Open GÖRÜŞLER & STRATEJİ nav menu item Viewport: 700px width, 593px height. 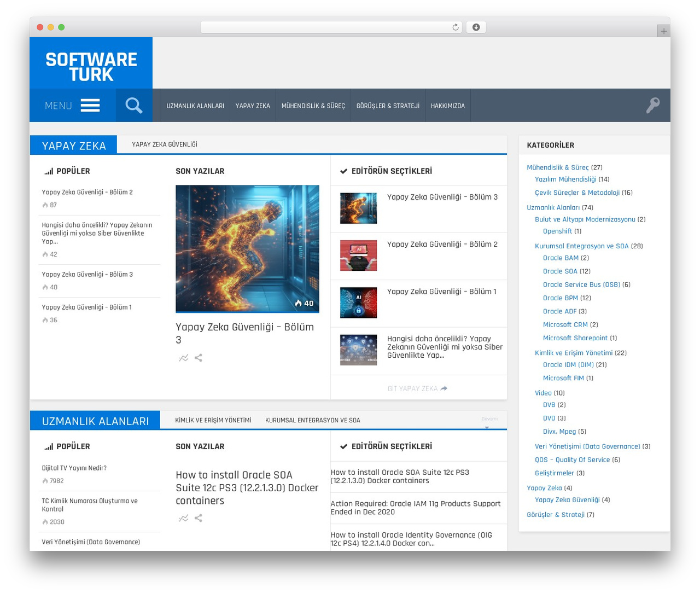(x=388, y=106)
